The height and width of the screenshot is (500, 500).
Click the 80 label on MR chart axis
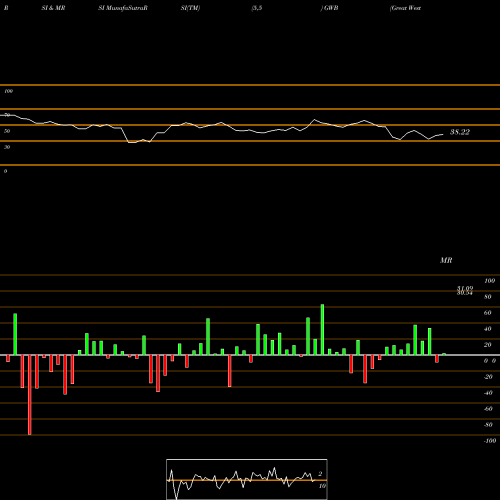pos(488,297)
